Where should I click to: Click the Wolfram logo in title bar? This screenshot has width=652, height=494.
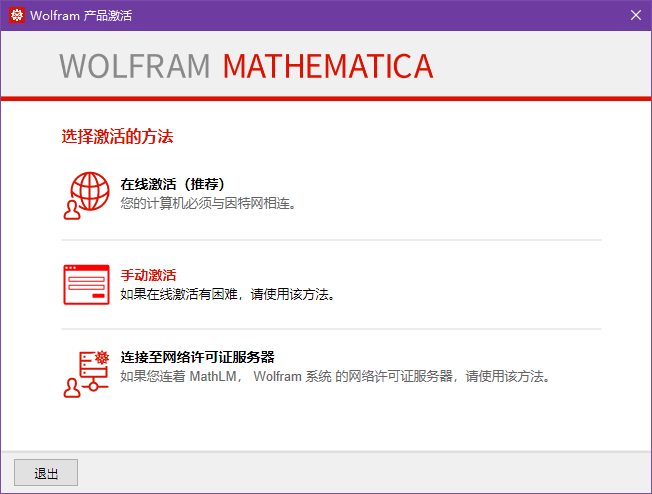[17, 15]
